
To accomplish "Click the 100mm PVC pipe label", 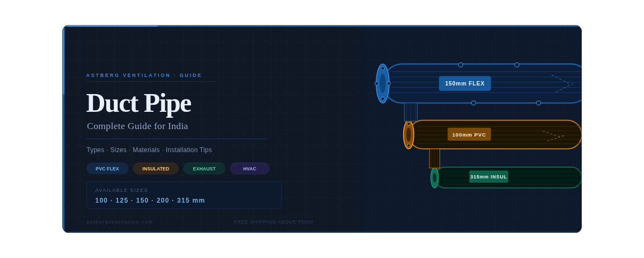I will point(469,134).
